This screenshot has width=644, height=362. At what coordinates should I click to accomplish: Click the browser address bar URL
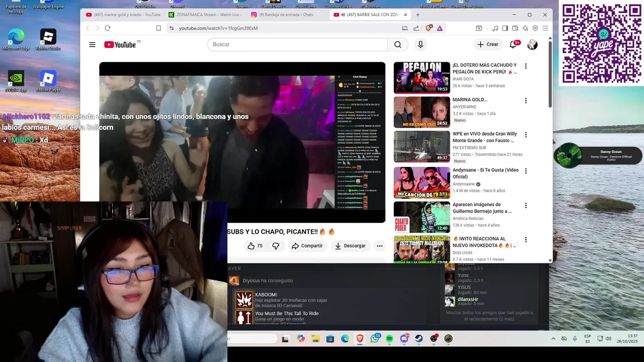click(218, 28)
